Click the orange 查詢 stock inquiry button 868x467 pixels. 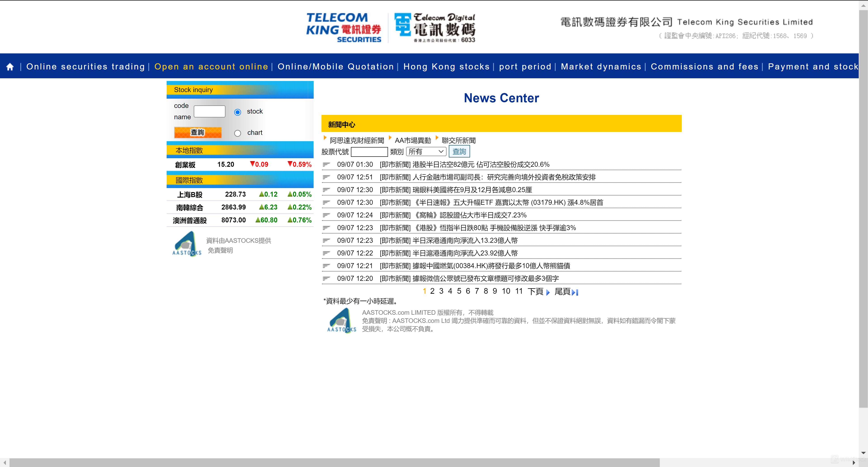(x=198, y=133)
